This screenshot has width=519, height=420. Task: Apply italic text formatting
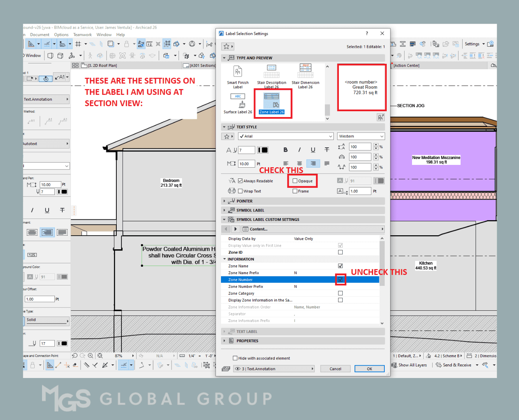click(x=299, y=150)
